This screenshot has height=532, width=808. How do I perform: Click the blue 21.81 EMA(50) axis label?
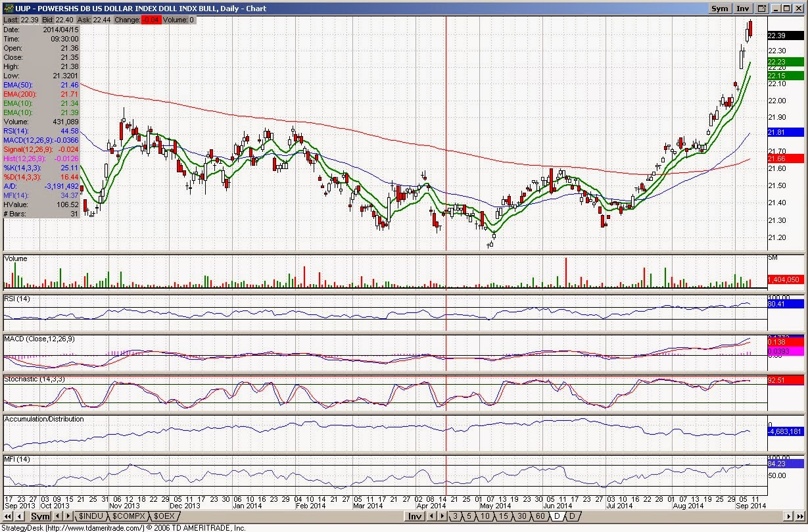click(x=786, y=132)
